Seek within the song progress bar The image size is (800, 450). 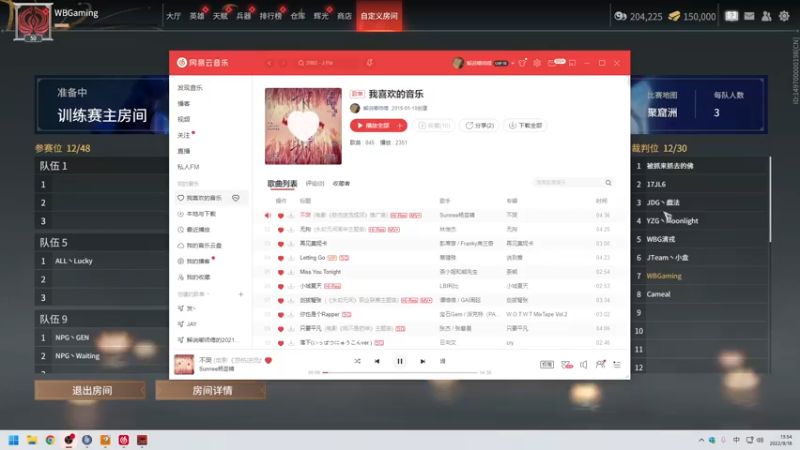(400, 372)
